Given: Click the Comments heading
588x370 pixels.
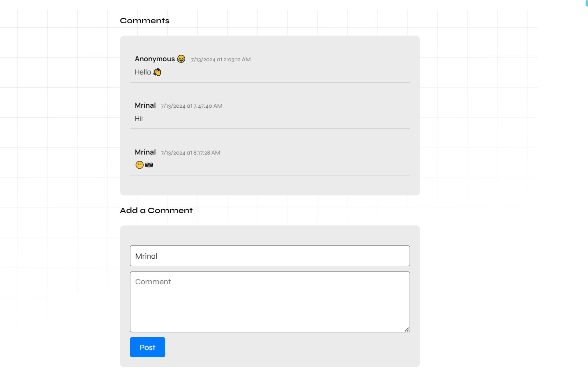Looking at the screenshot, I should coord(144,20).
